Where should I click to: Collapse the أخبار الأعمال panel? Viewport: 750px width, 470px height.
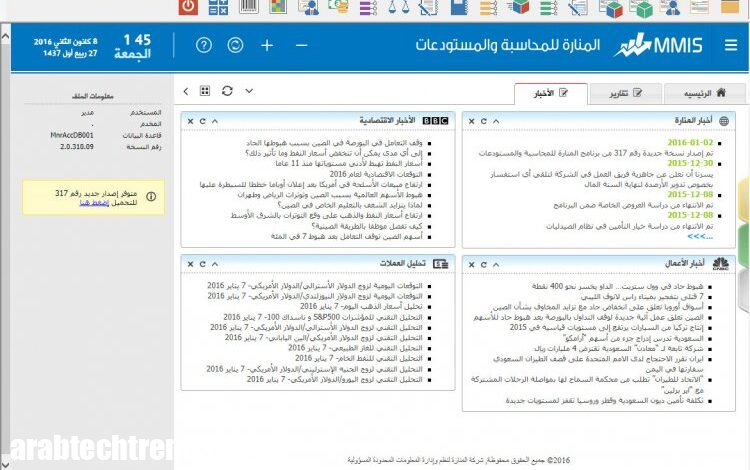pos(496,264)
